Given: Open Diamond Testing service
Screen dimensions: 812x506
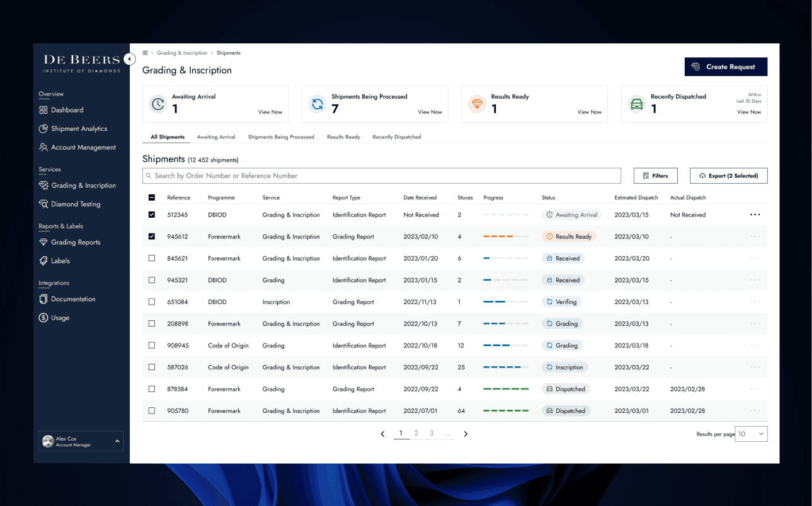Looking at the screenshot, I should click(x=69, y=204).
